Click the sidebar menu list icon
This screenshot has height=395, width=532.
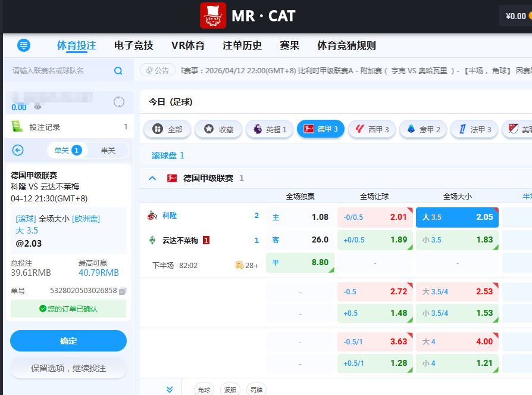pos(24,45)
